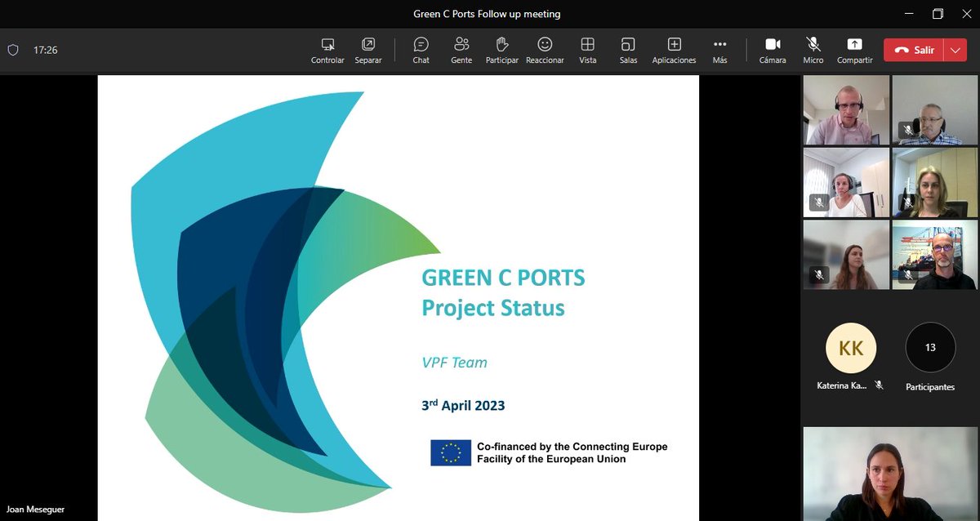Screen dimensions: 980x521
Task: Select the young woman looking down video tile
Action: point(846,255)
